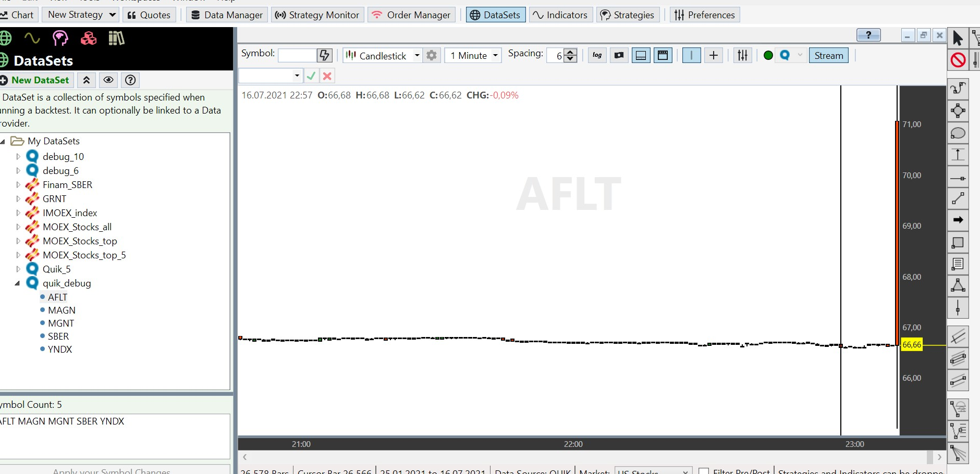Select the arrow pointer drawing tool
Viewport: 980px width, 474px height.
click(958, 38)
